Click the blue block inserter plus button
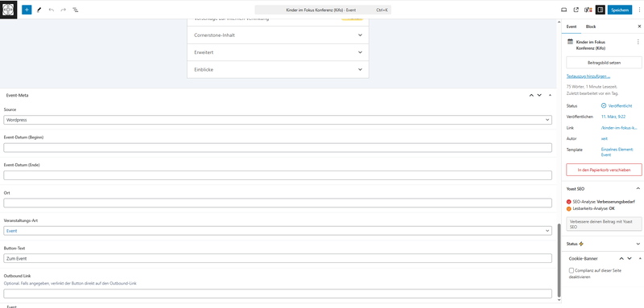 pyautogui.click(x=27, y=10)
